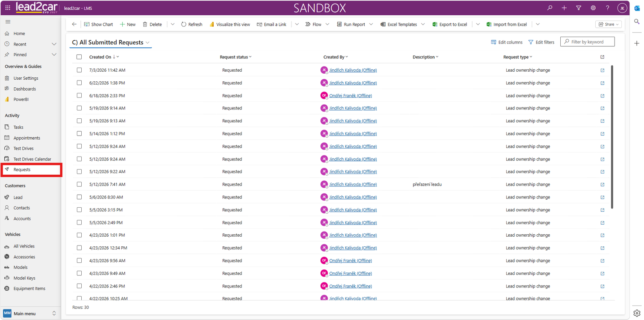The height and width of the screenshot is (320, 644).
Task: Open the advanced find funnel icon
Action: pyautogui.click(x=579, y=8)
